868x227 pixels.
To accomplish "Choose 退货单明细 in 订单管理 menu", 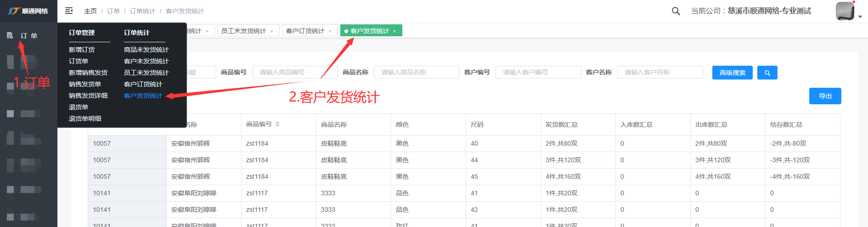I will [85, 119].
